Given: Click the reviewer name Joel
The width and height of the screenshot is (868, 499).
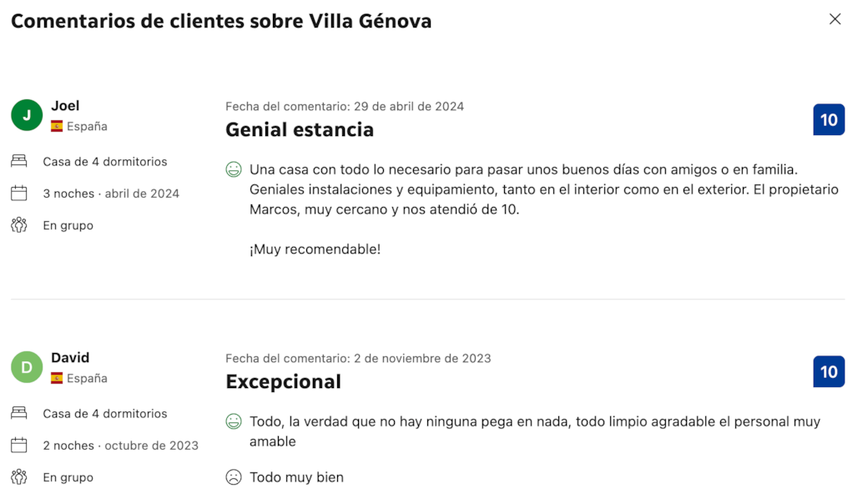Looking at the screenshot, I should pyautogui.click(x=65, y=105).
